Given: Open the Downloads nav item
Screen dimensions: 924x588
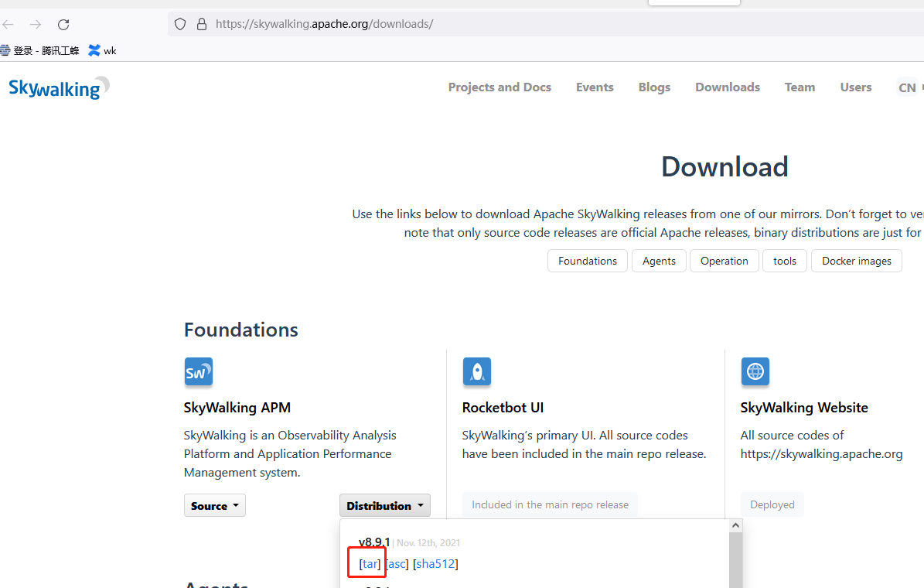Looking at the screenshot, I should (x=727, y=87).
